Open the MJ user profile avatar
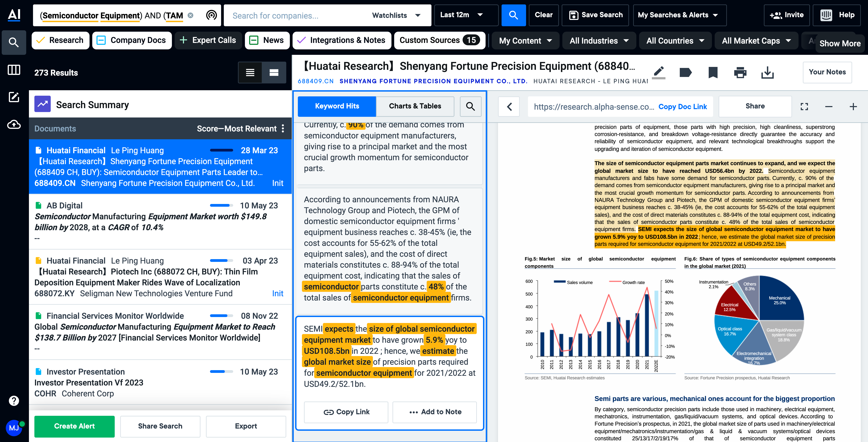Image resolution: width=868 pixels, height=442 pixels. click(14, 428)
